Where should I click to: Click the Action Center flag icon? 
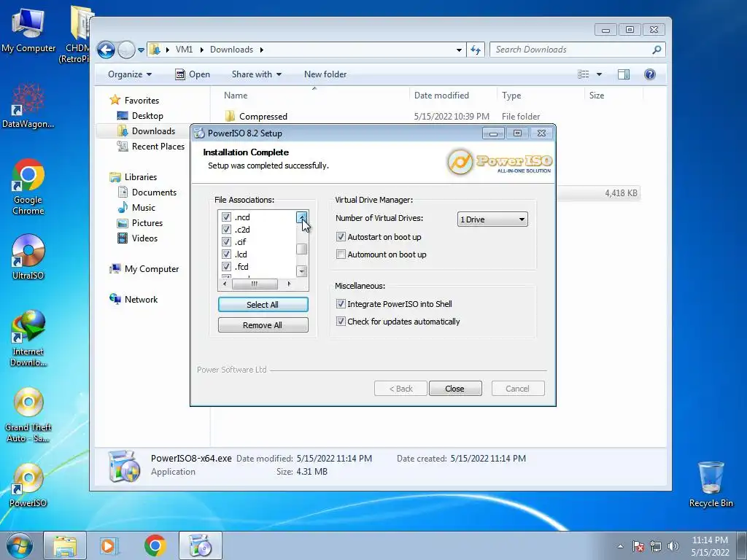[x=638, y=546]
